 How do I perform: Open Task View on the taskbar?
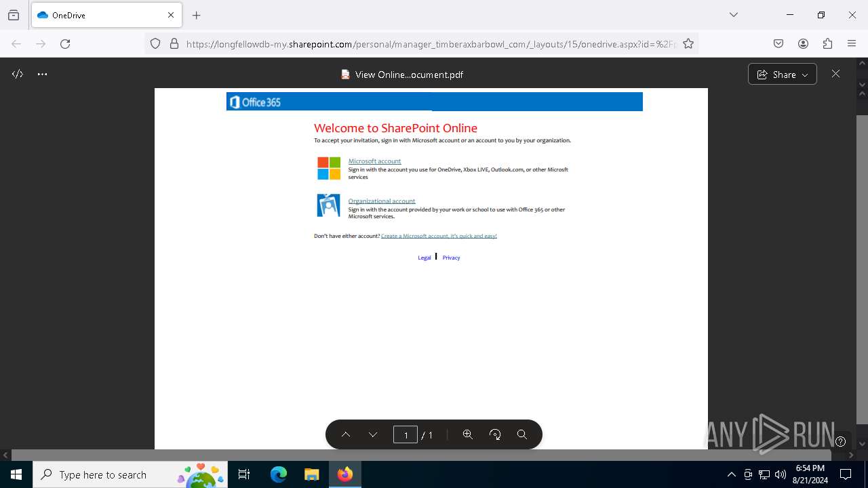244,474
